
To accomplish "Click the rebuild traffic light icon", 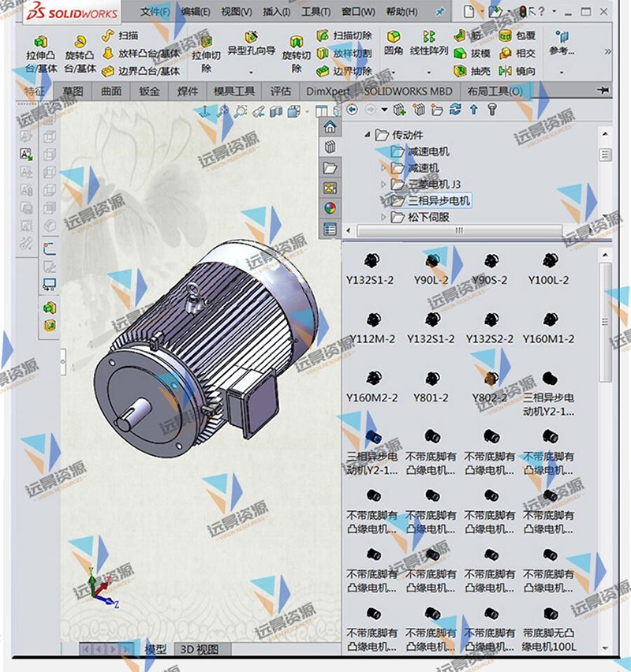I will click(522, 12).
